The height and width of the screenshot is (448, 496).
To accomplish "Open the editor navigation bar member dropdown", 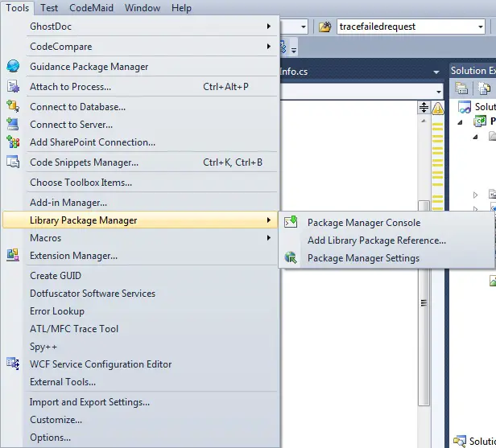I will click(439, 92).
